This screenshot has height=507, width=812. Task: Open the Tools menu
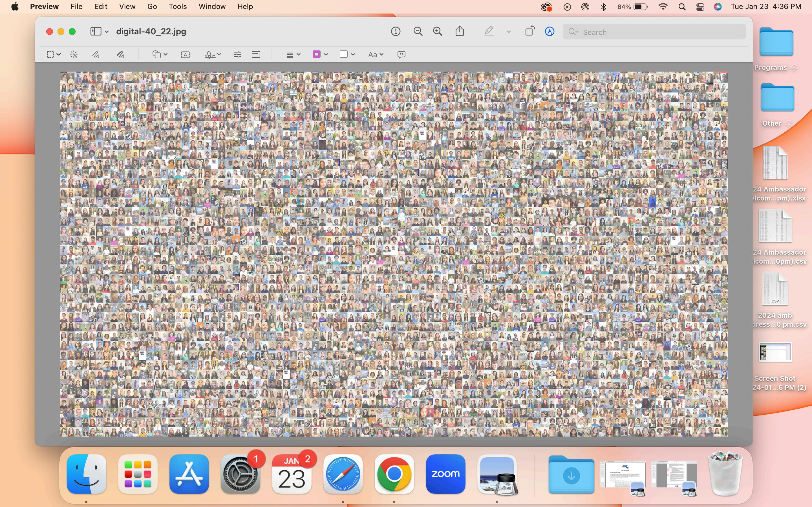point(178,6)
